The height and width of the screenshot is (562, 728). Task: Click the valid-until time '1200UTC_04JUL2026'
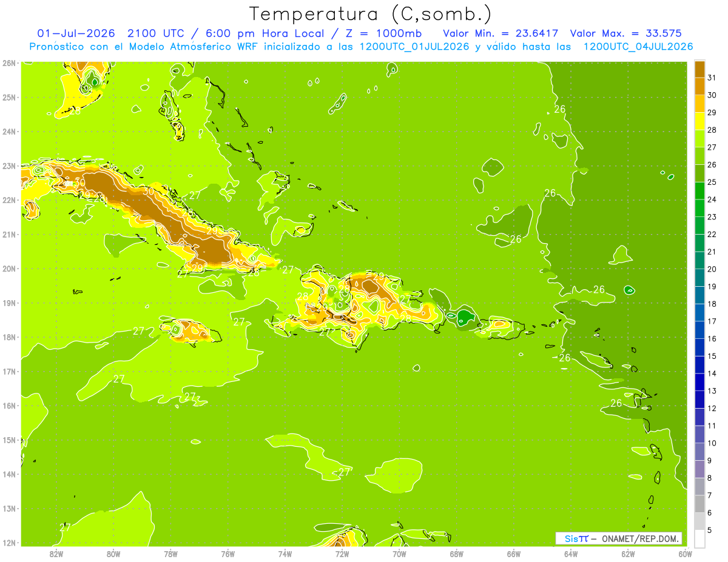point(638,47)
